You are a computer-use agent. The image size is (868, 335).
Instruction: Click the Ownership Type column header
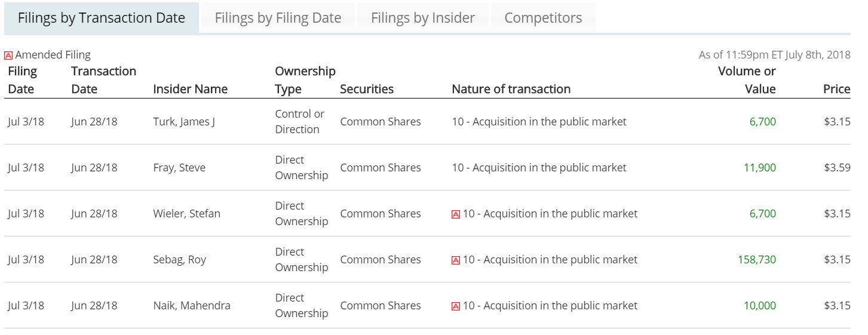pyautogui.click(x=305, y=80)
